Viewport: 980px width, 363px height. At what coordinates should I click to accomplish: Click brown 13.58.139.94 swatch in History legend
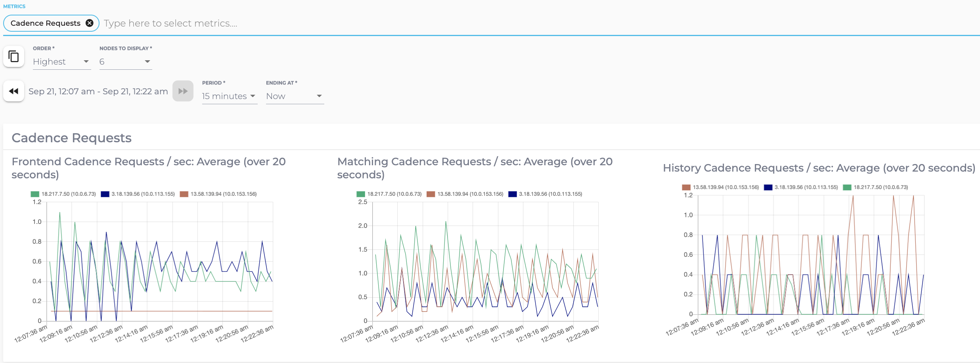tap(686, 187)
